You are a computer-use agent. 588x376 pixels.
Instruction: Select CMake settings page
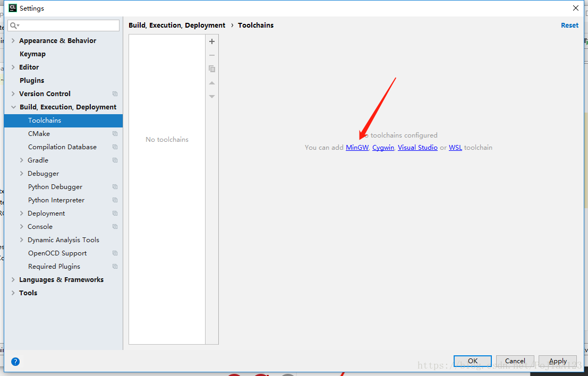(x=39, y=133)
